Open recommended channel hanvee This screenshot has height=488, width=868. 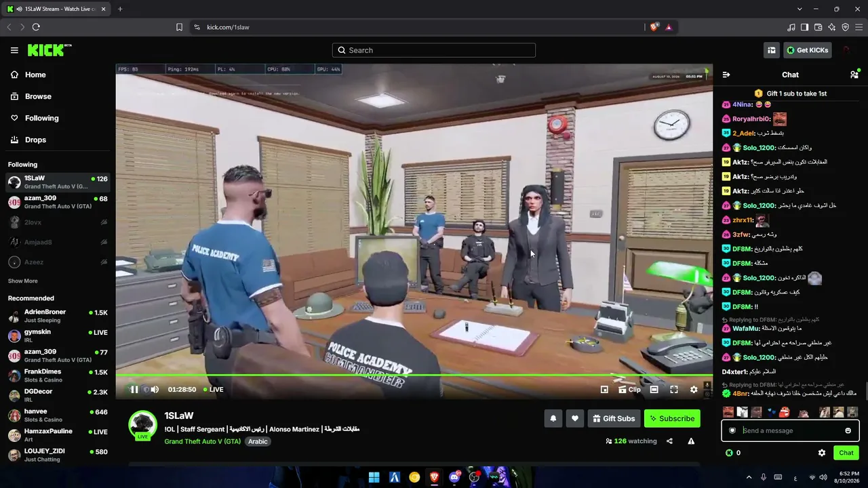[58, 415]
